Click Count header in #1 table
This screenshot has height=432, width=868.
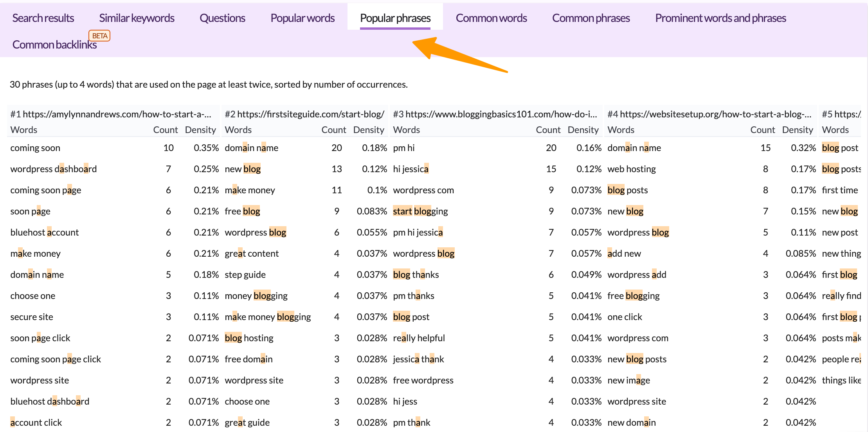[x=165, y=130]
